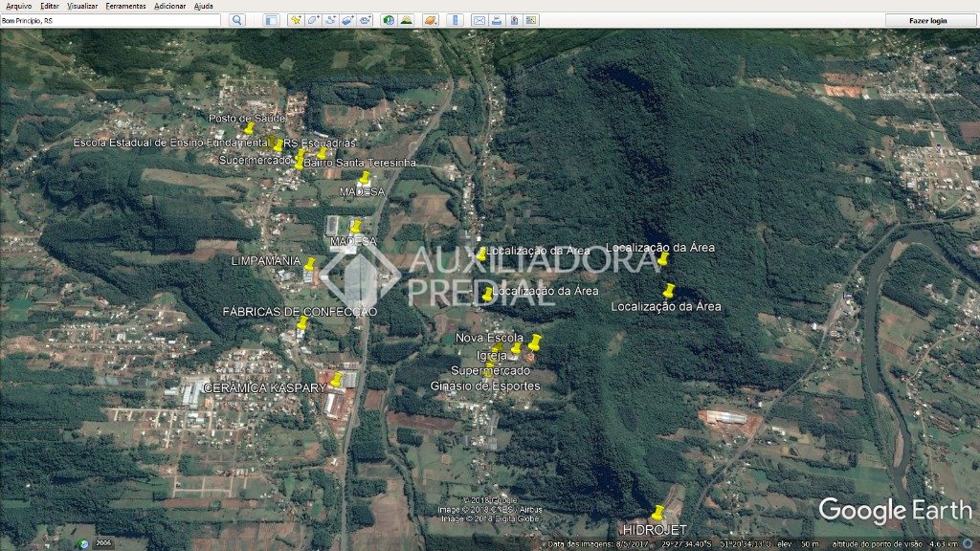
Task: Click the print icon in toolbar
Action: pos(497,20)
